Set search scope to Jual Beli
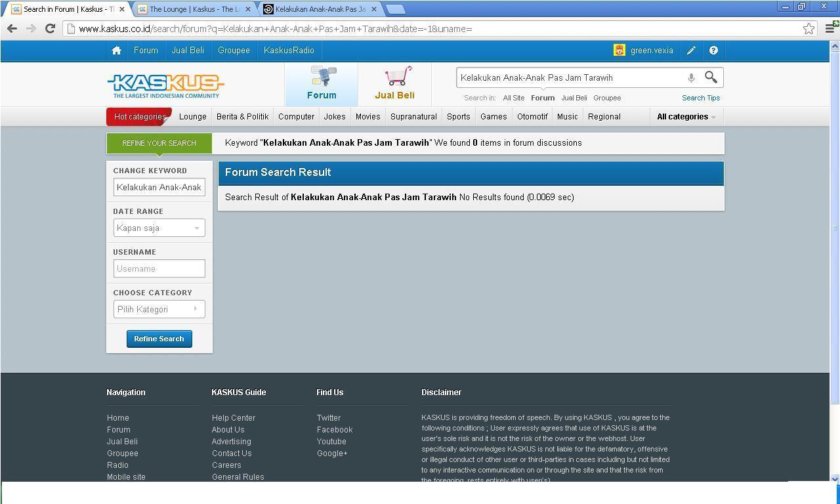The width and height of the screenshot is (840, 504). pyautogui.click(x=574, y=98)
